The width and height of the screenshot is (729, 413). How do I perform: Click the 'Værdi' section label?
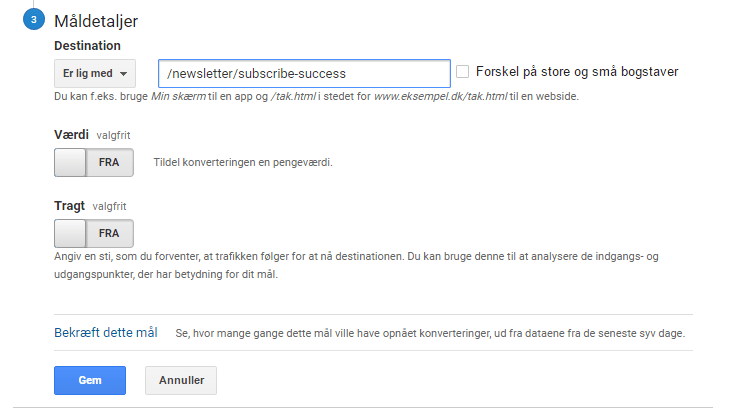[71, 135]
